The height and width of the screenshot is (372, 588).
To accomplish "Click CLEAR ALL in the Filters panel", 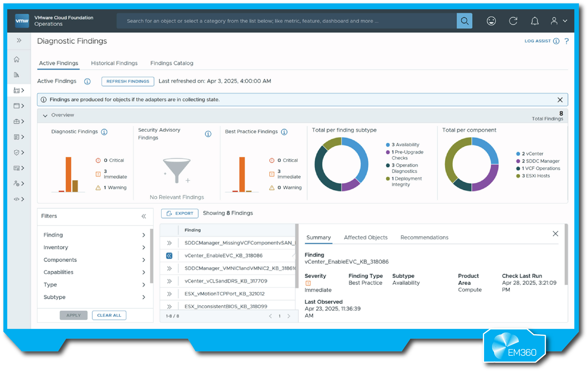I will [109, 315].
